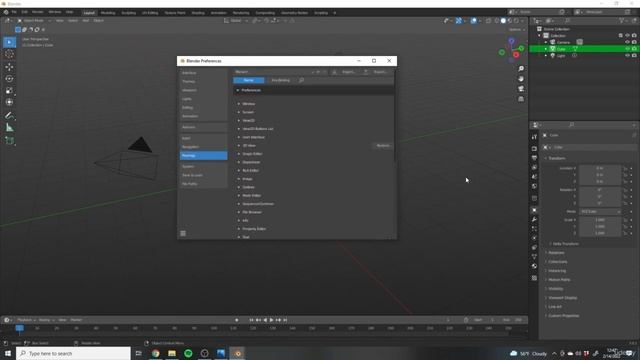The width and height of the screenshot is (640, 360).
Task: Select the Annotate tool
Action: [x=9, y=116]
